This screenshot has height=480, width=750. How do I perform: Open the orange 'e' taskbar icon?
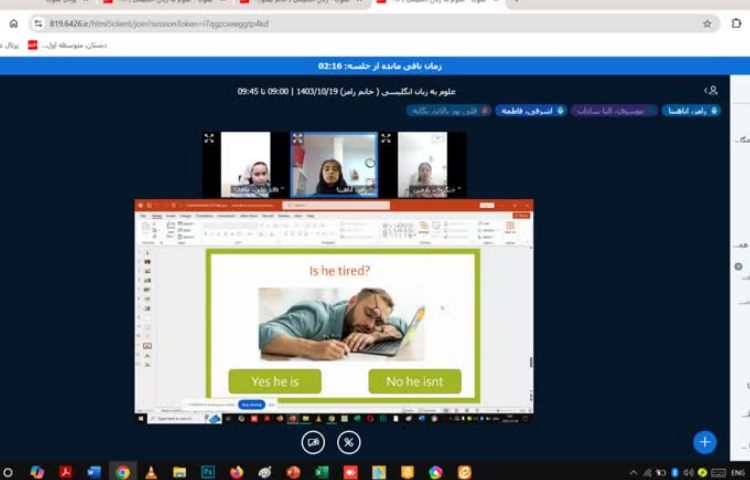tap(464, 472)
